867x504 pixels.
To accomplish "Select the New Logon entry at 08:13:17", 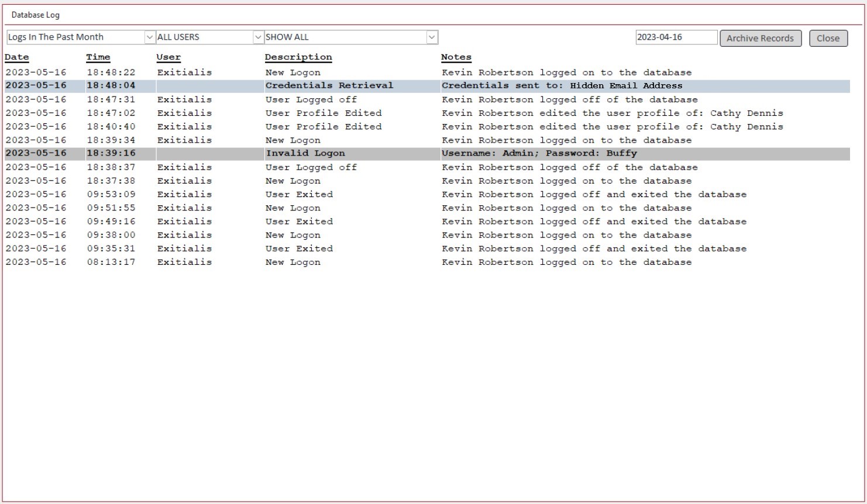I will click(x=293, y=262).
